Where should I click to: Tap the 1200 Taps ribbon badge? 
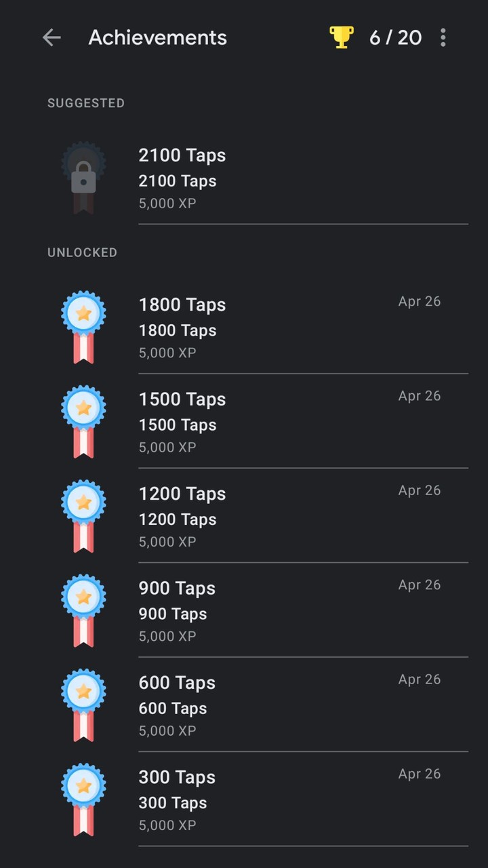click(83, 515)
